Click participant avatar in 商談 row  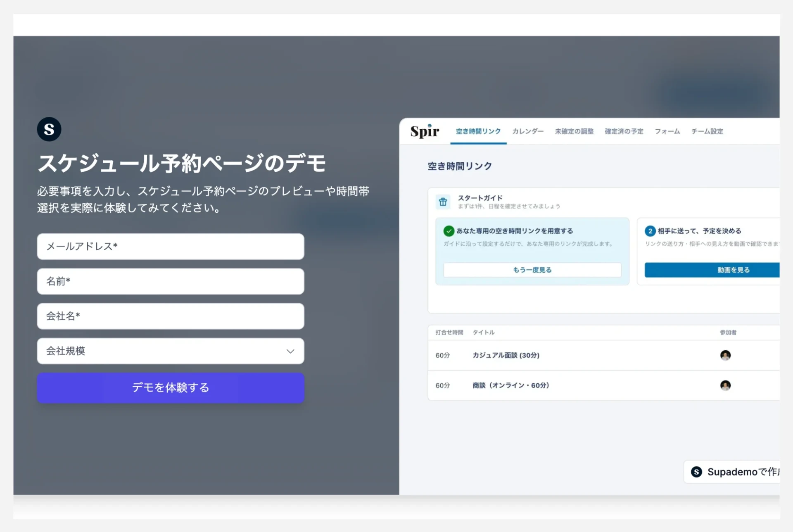[x=725, y=385]
